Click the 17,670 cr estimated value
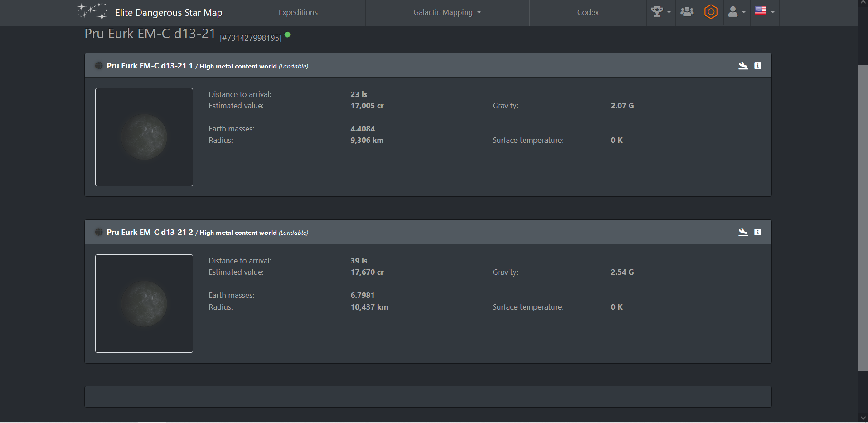Image resolution: width=868 pixels, height=423 pixels. (x=367, y=272)
